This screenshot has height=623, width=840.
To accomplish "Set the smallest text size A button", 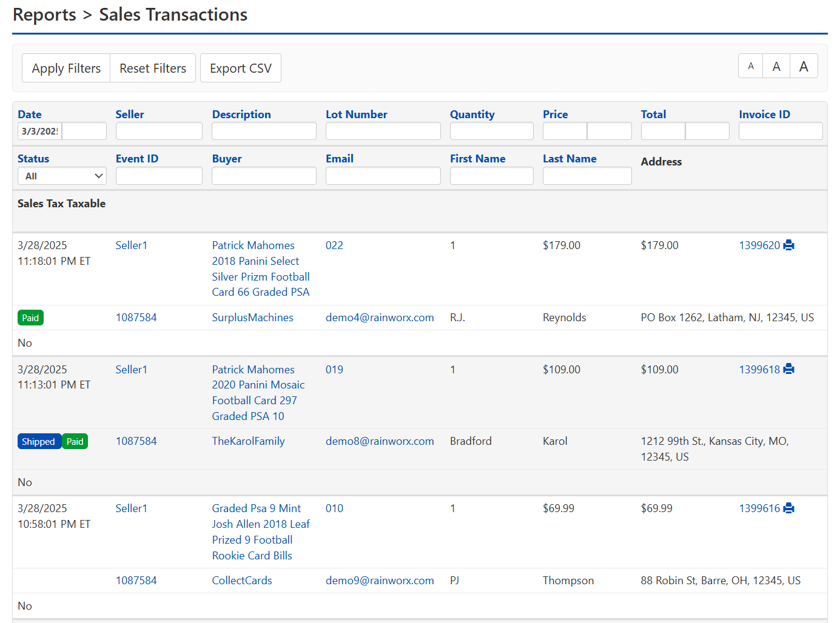I will [x=751, y=66].
